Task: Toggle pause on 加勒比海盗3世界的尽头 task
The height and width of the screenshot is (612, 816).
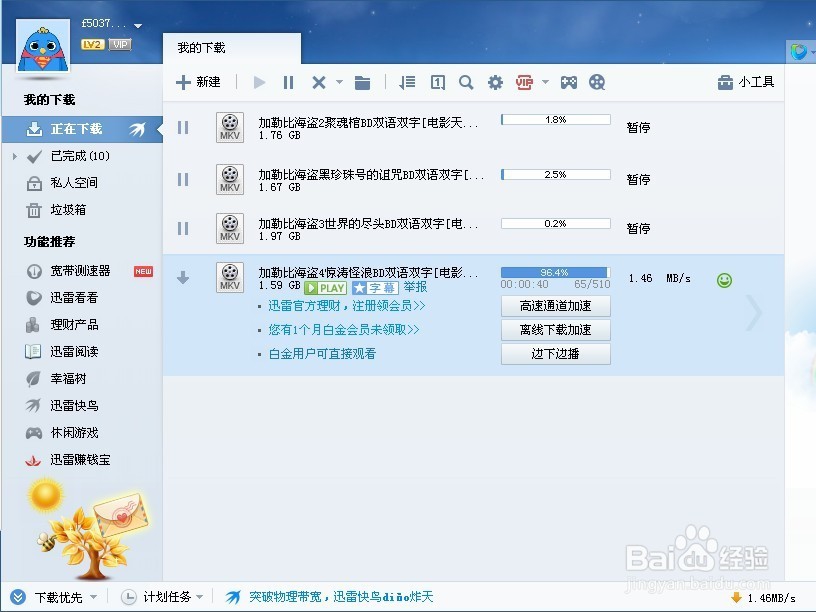Action: tap(183, 228)
